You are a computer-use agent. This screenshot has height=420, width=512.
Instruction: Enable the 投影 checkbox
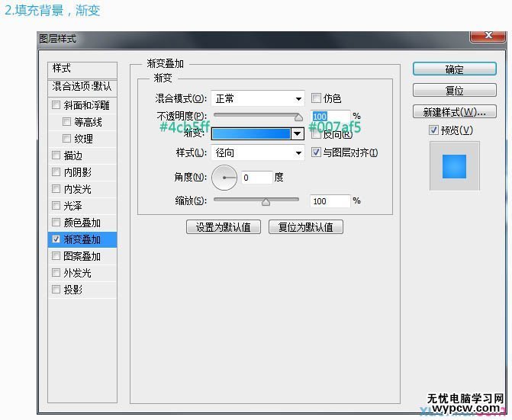[x=56, y=289]
